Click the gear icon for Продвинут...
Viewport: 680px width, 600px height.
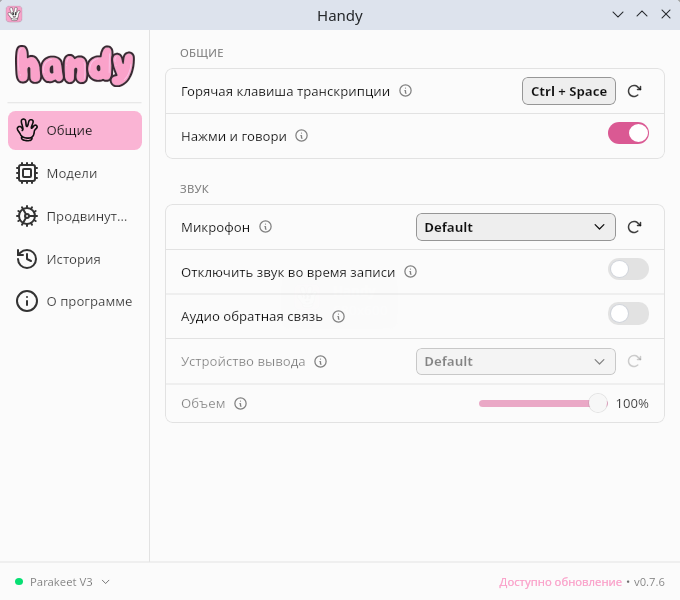click(27, 216)
